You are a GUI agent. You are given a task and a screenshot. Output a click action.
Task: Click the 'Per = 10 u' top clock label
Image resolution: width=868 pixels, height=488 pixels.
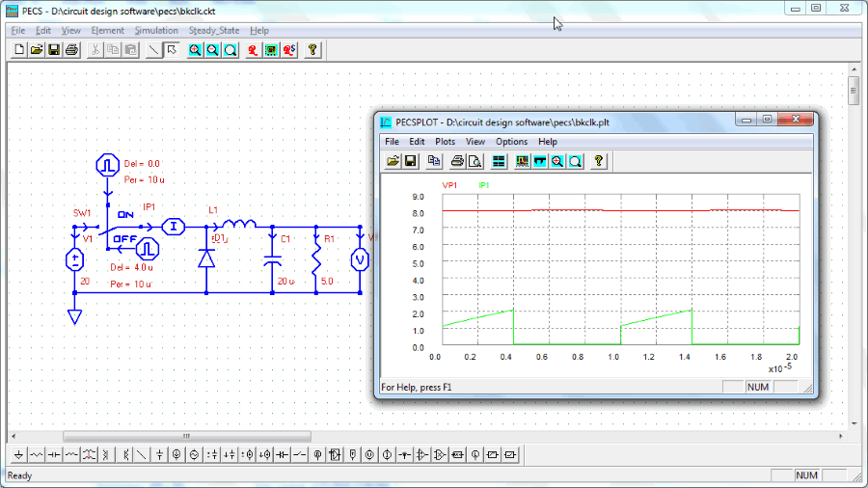click(144, 179)
